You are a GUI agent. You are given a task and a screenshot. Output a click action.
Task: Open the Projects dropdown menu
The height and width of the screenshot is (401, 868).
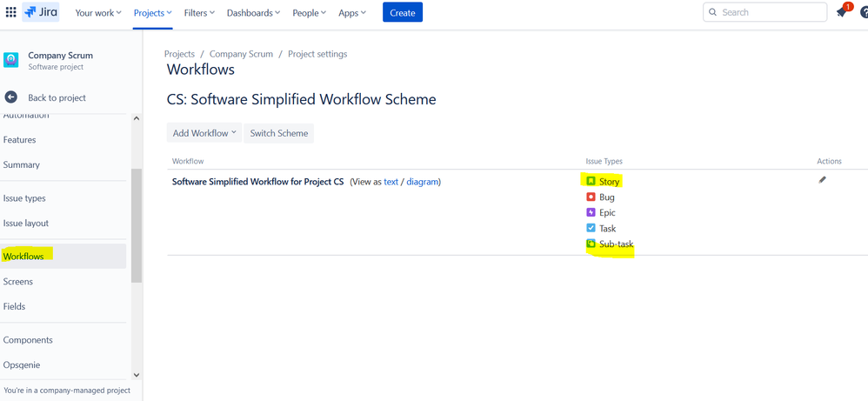(153, 13)
